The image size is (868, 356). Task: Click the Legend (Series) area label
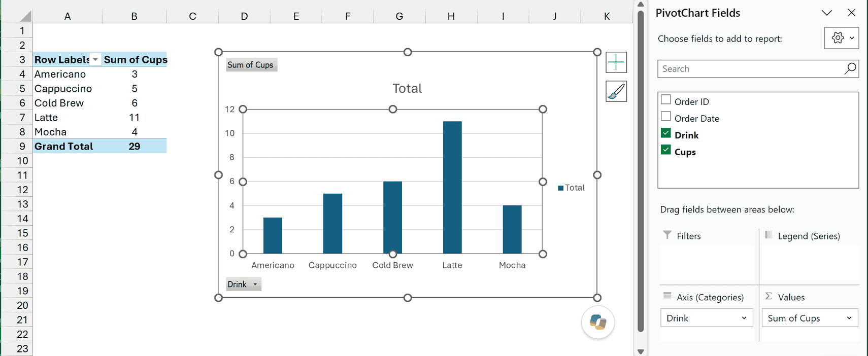pyautogui.click(x=809, y=236)
